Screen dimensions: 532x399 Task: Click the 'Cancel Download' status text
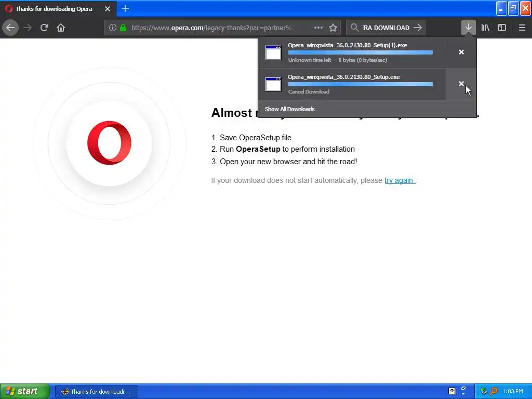(309, 91)
